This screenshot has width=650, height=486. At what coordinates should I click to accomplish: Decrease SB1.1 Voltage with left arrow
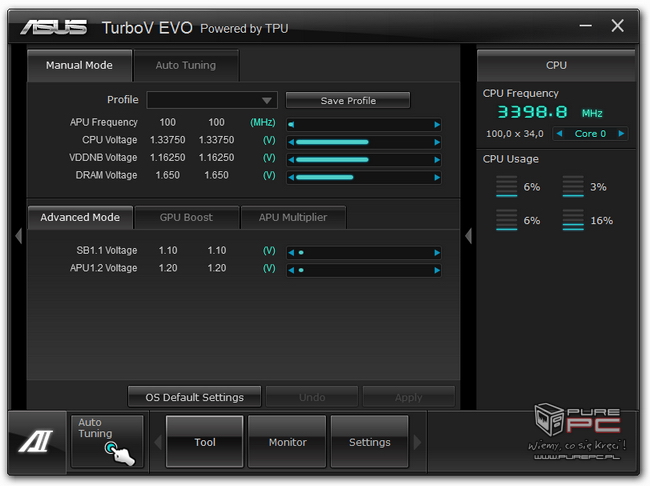coord(291,253)
